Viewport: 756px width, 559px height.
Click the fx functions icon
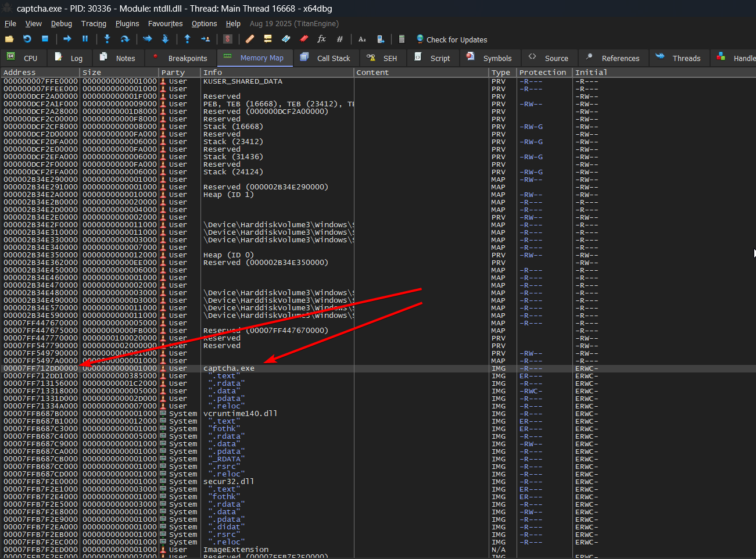(x=321, y=39)
